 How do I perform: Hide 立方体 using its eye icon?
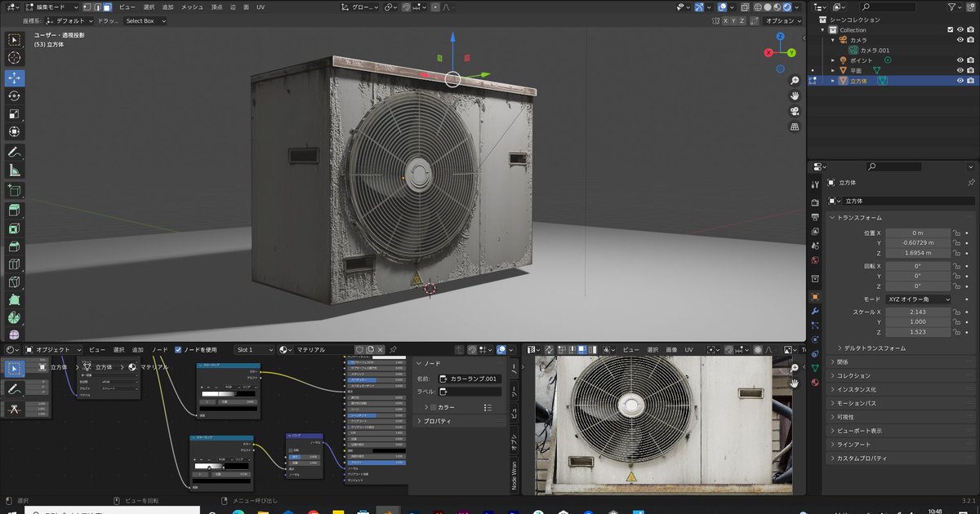point(960,81)
